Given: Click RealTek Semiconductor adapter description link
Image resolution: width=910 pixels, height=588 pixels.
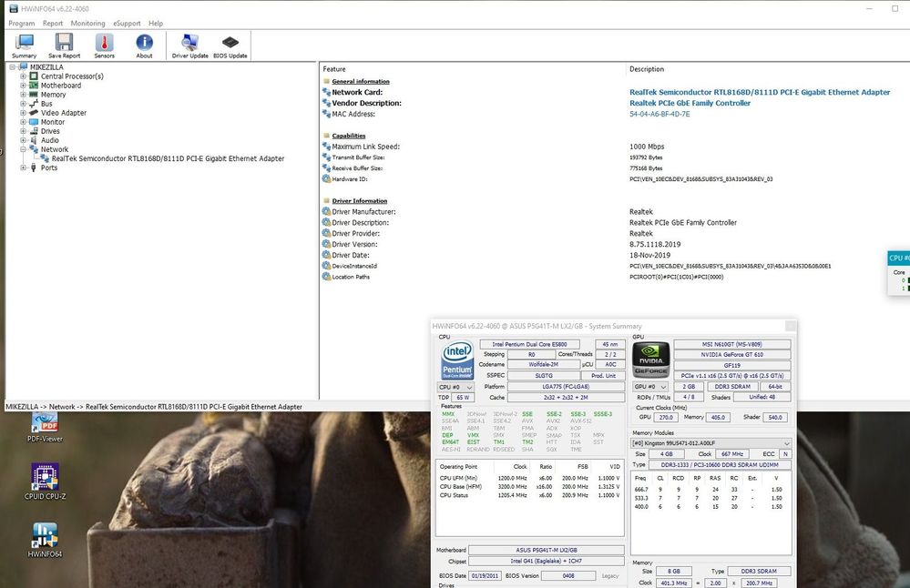Looking at the screenshot, I should 760,92.
